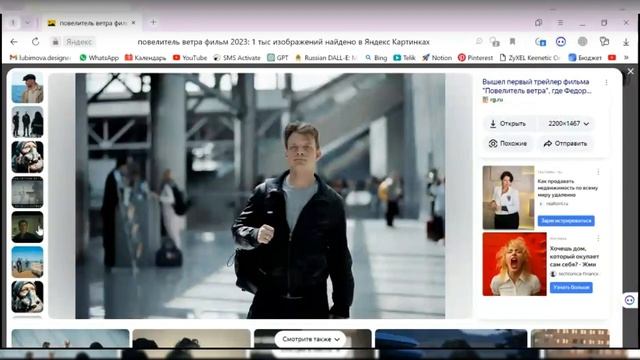The height and width of the screenshot is (360, 640).
Task: Open the article title link about the trailer
Action: pos(536,86)
